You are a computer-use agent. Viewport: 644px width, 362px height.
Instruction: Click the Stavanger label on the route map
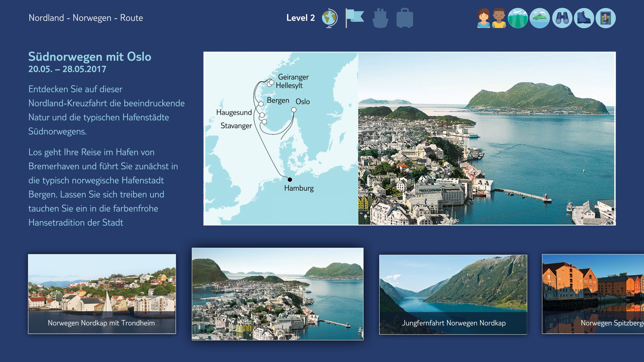(236, 126)
